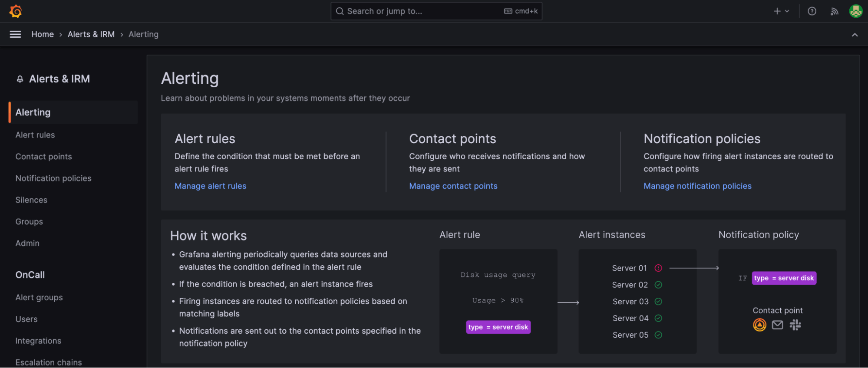The image size is (868, 368).
Task: Open Contact points in the sidebar
Action: (x=44, y=157)
